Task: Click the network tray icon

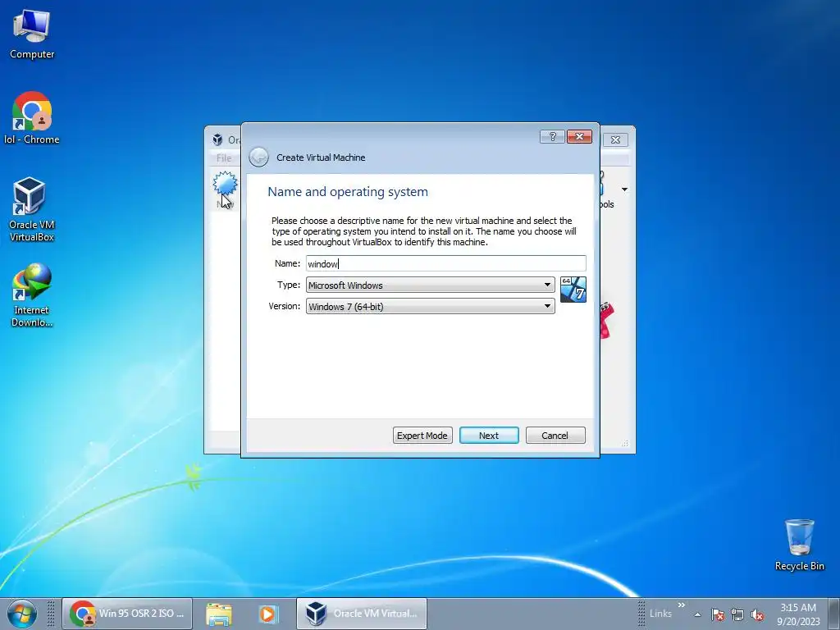Action: pyautogui.click(x=737, y=614)
